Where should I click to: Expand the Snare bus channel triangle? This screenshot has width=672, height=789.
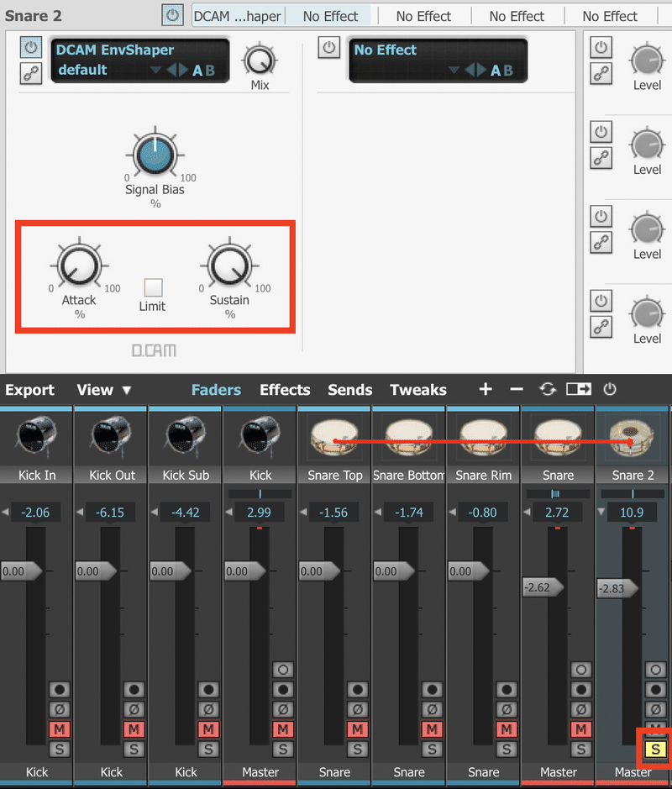coord(526,513)
